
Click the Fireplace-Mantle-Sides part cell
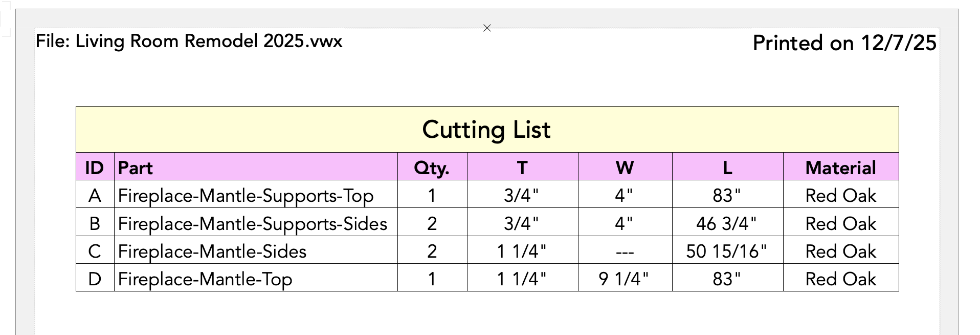[212, 252]
